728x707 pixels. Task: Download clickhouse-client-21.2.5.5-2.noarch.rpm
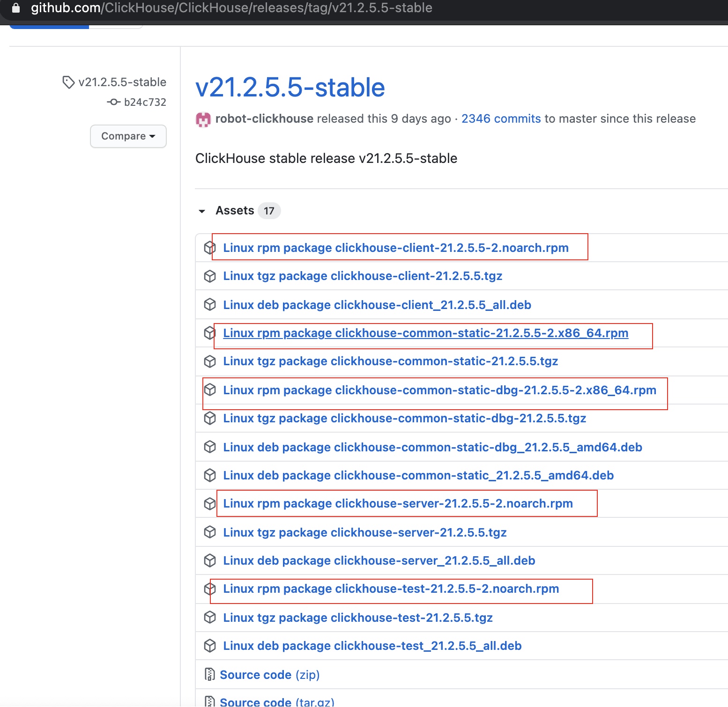[x=396, y=248]
